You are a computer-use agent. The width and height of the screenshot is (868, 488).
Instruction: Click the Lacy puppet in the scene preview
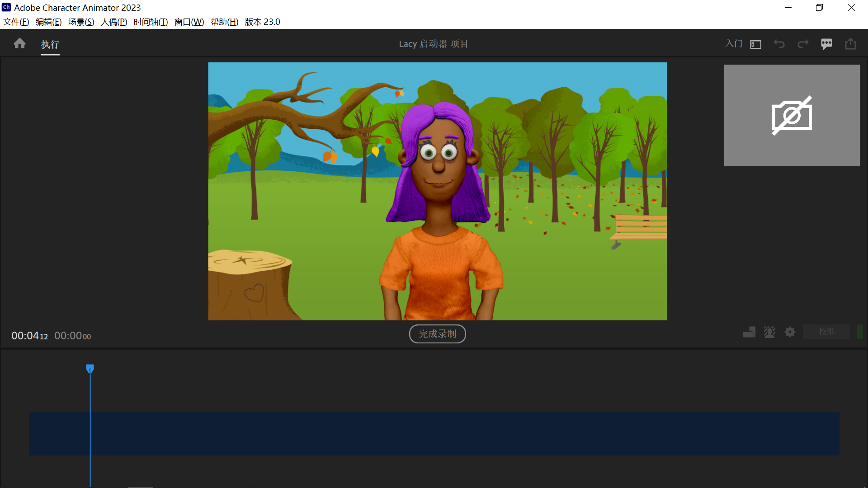(x=441, y=212)
